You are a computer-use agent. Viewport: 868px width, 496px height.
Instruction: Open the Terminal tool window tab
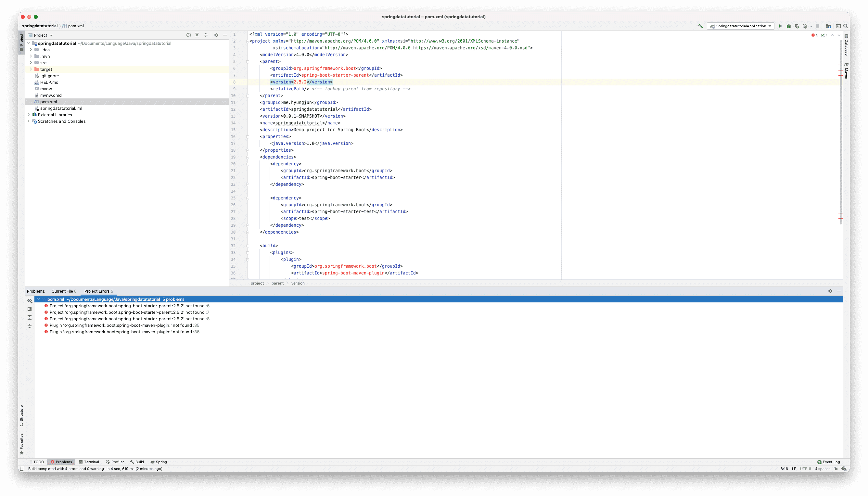(x=89, y=462)
